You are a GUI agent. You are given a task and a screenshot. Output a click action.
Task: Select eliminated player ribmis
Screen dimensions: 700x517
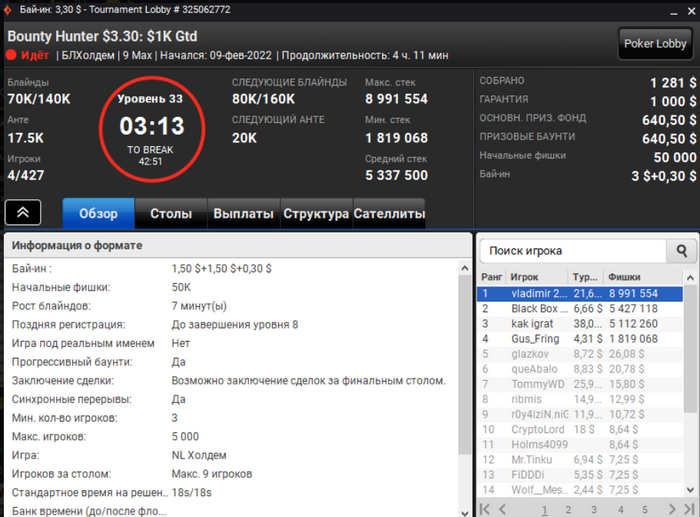click(580, 399)
